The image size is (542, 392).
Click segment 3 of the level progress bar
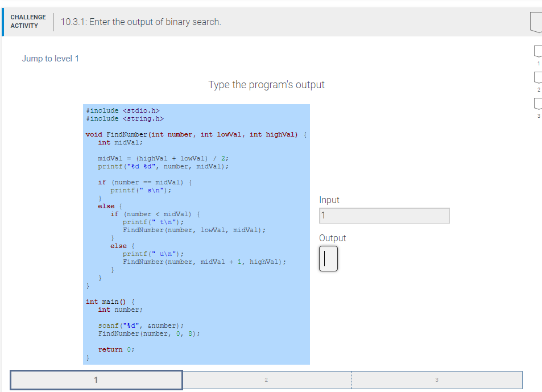pyautogui.click(x=436, y=379)
